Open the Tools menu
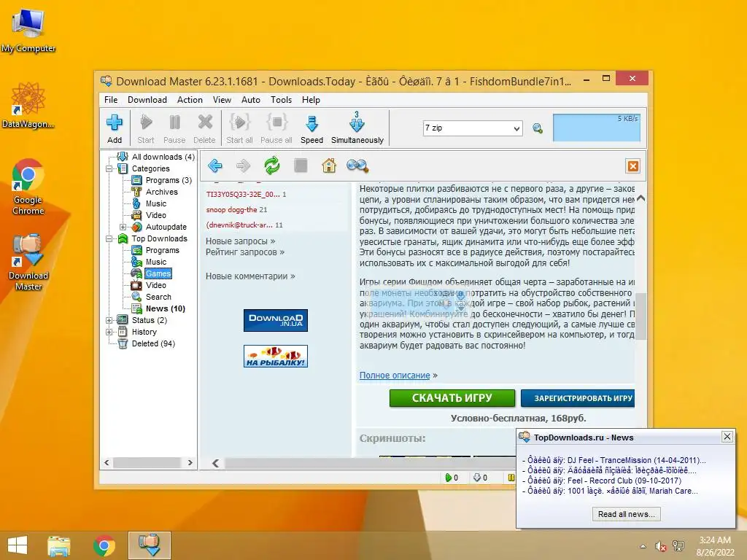This screenshot has height=560, width=747. tap(281, 99)
